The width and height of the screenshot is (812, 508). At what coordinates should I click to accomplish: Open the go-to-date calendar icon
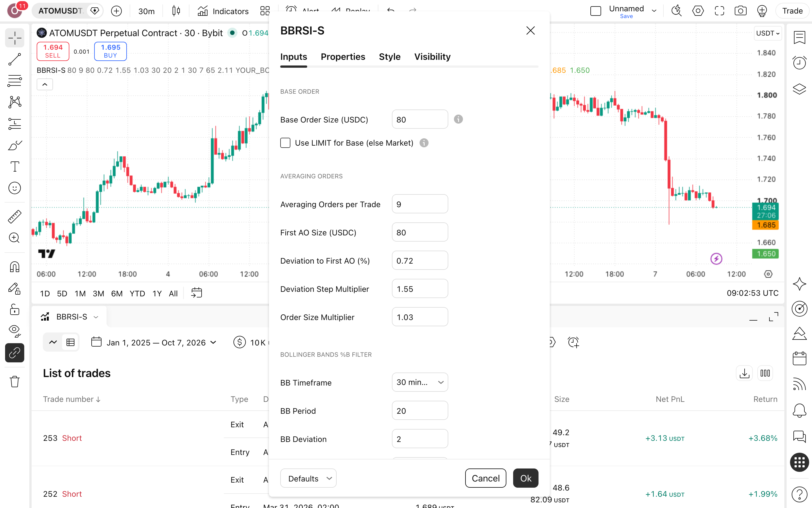pyautogui.click(x=196, y=293)
